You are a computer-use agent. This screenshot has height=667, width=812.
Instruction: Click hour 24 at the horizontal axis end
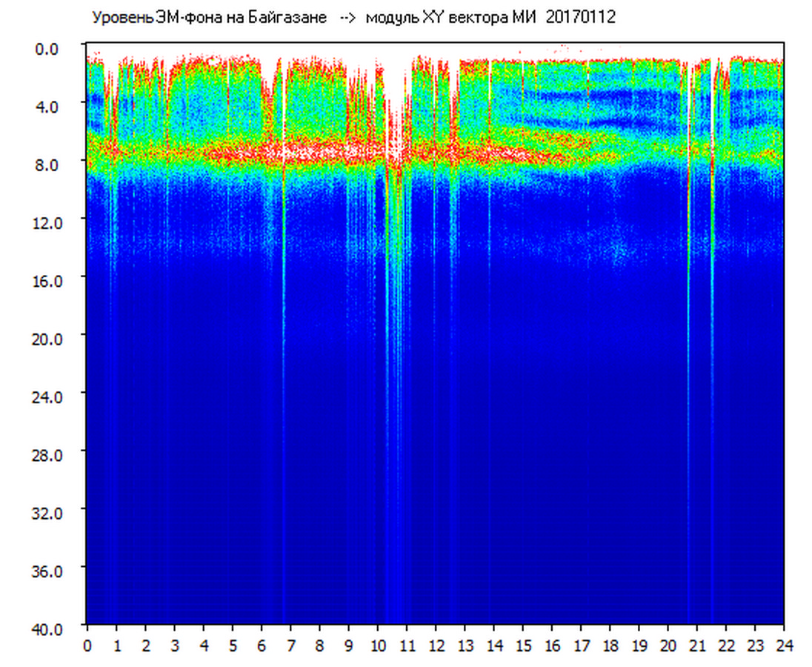click(x=783, y=646)
